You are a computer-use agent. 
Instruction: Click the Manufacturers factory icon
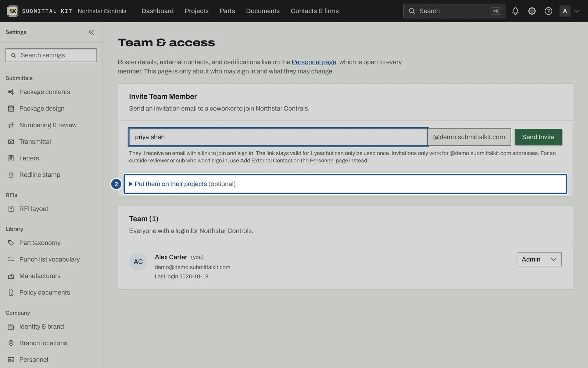click(x=11, y=276)
